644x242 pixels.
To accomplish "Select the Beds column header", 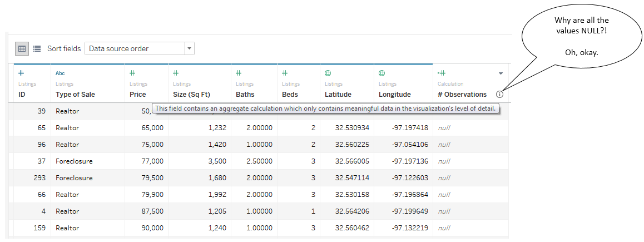I will pyautogui.click(x=290, y=95).
